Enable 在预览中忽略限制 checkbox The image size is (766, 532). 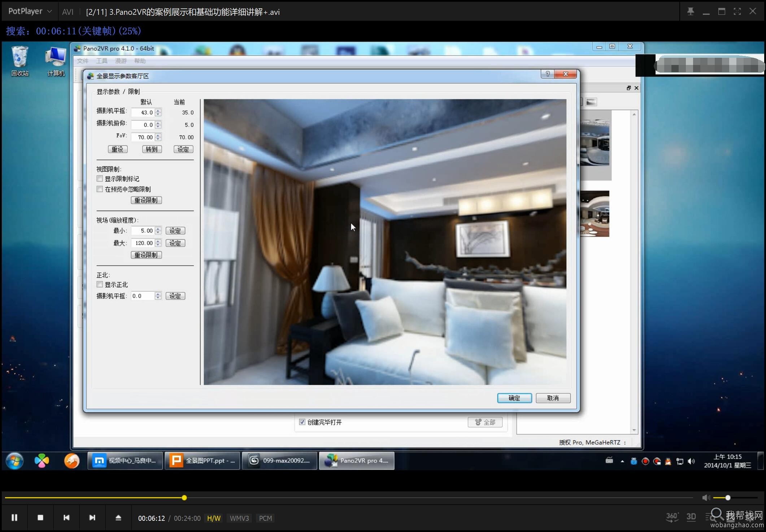[x=100, y=189]
